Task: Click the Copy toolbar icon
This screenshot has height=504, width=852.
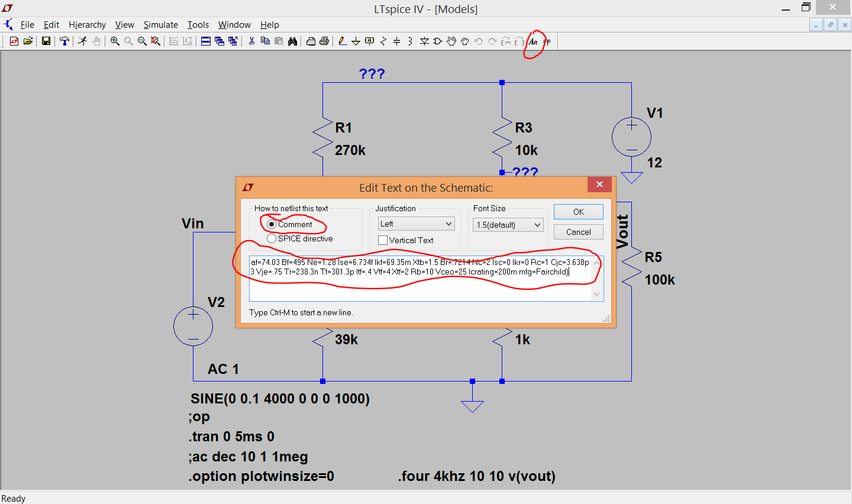Action: pos(265,41)
